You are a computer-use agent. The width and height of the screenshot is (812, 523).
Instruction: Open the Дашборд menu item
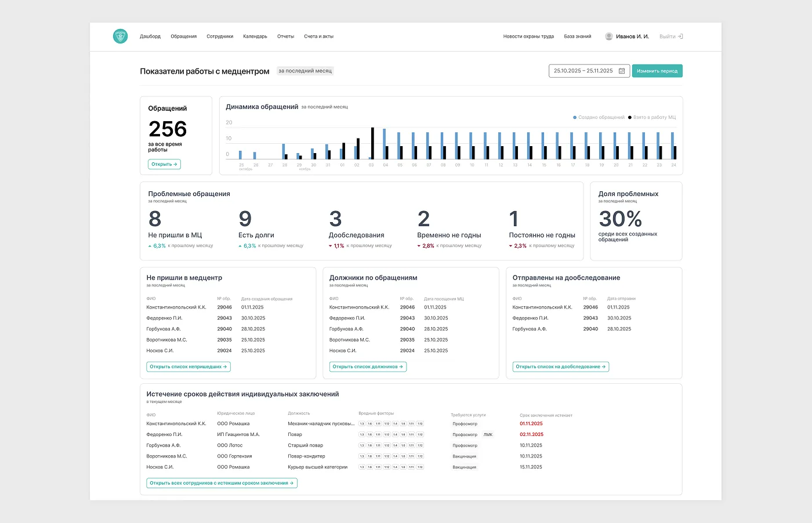tap(150, 36)
